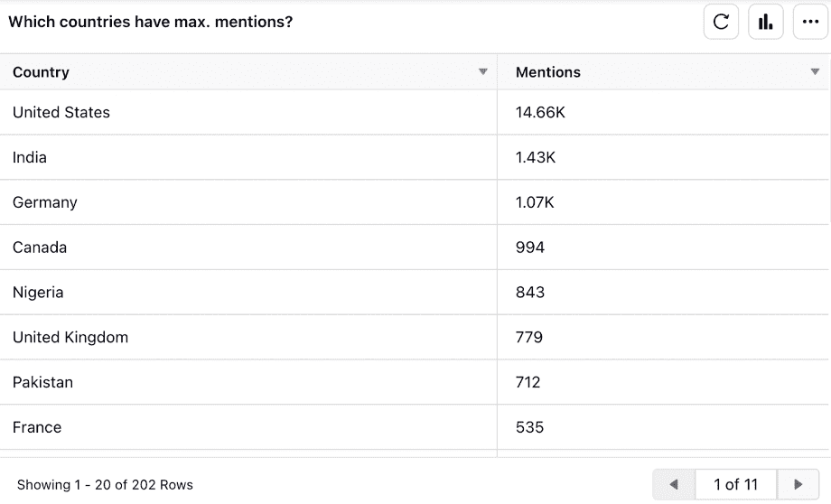Click the page indicator 1 of 11
Viewport: 831px width, 504px height.
point(735,485)
